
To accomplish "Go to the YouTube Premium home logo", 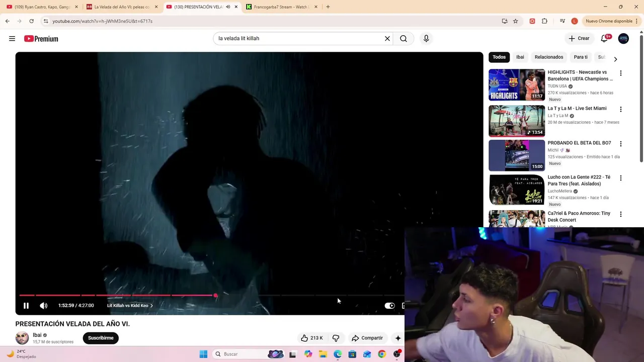I will (x=41, y=39).
